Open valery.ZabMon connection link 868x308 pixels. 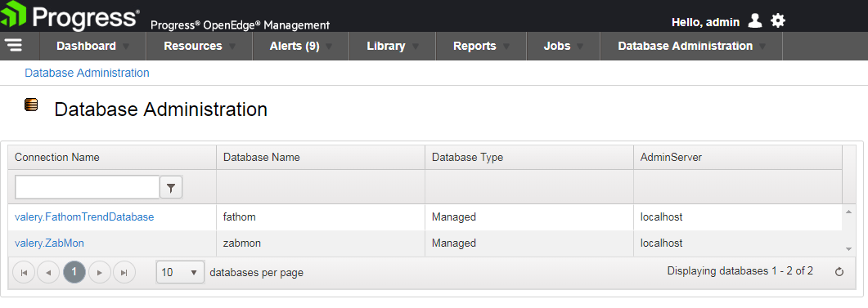click(x=49, y=243)
